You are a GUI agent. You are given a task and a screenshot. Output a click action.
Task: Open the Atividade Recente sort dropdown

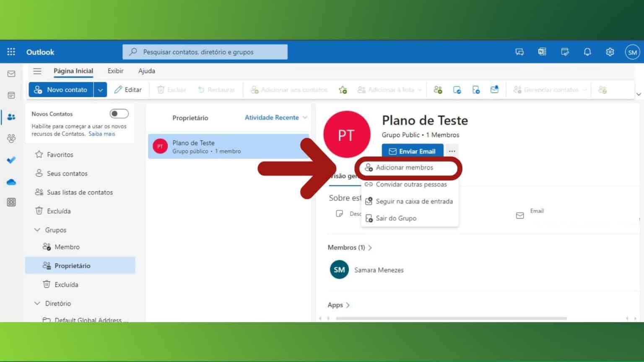(275, 118)
